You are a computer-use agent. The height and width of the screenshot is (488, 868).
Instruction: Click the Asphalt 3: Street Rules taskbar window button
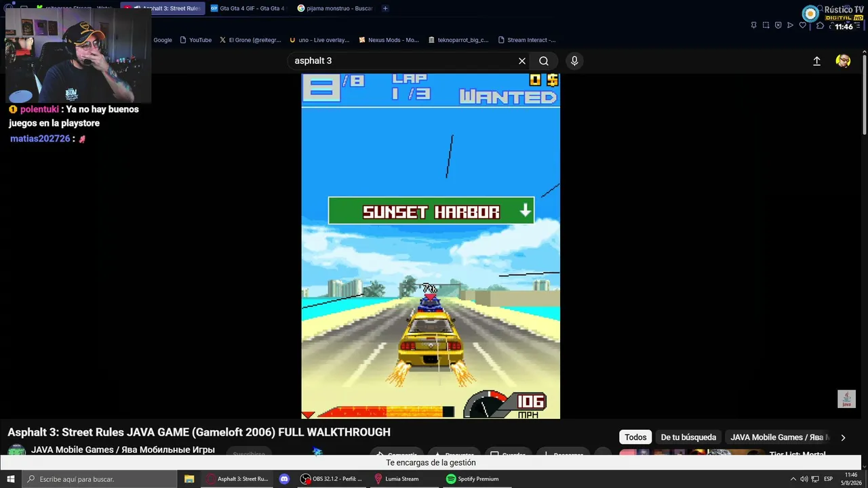tap(237, 479)
